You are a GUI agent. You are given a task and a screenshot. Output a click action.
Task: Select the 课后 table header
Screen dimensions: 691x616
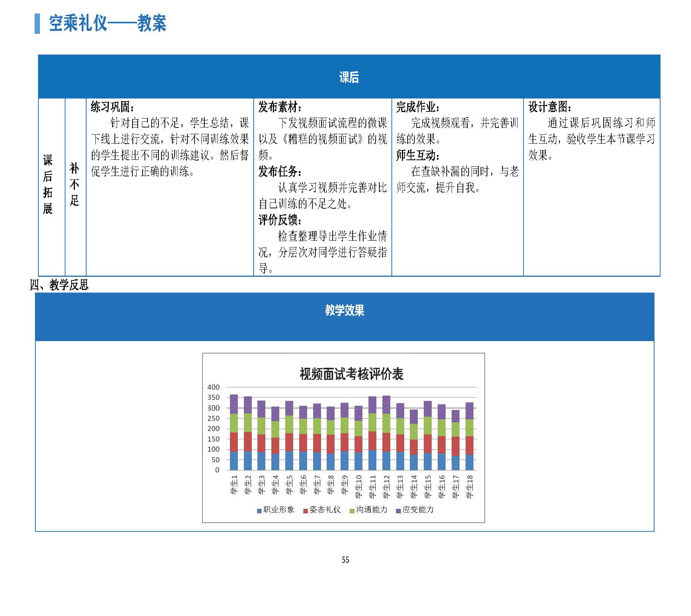[349, 77]
